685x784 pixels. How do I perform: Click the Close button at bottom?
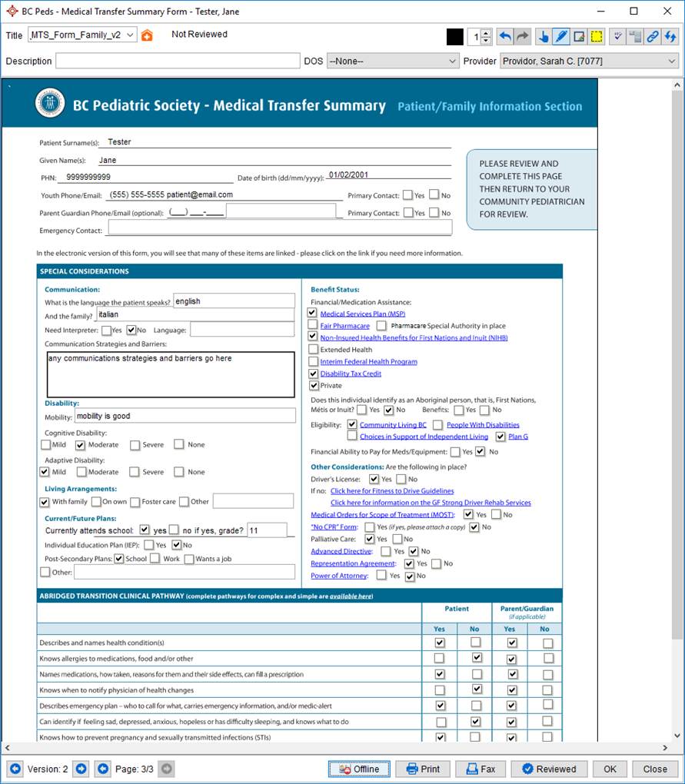(654, 769)
